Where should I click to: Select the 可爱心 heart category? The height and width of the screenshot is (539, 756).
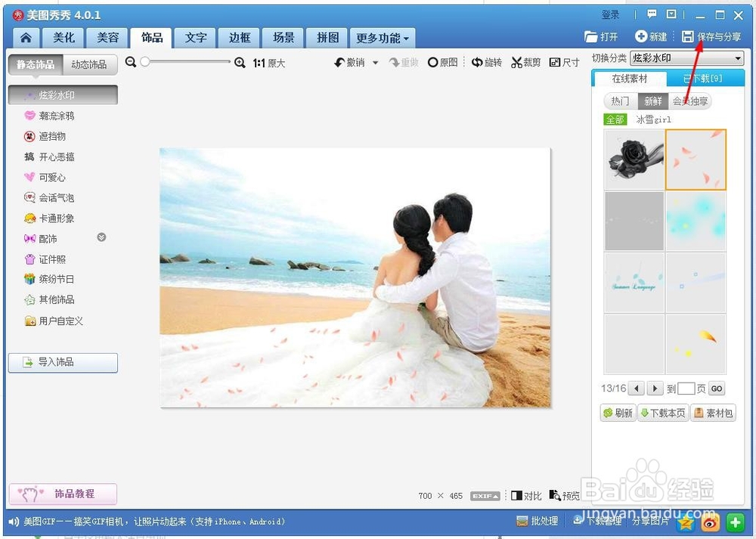tap(45, 178)
